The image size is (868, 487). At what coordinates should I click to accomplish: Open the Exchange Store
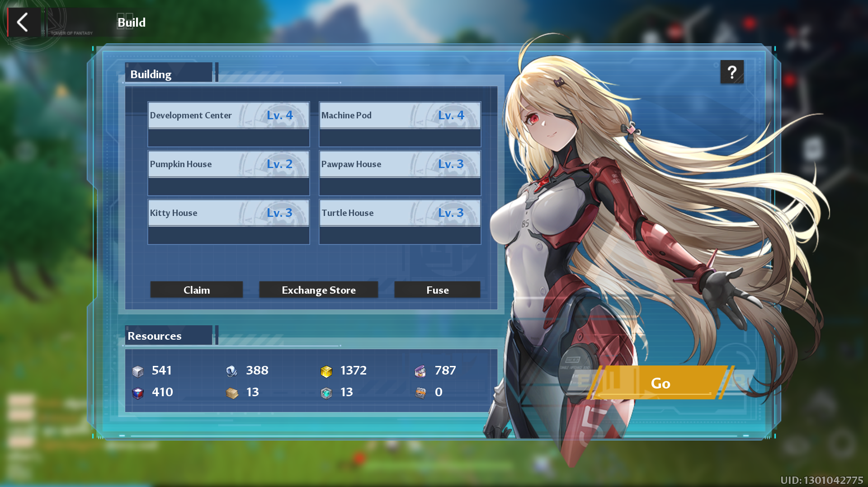click(x=318, y=290)
